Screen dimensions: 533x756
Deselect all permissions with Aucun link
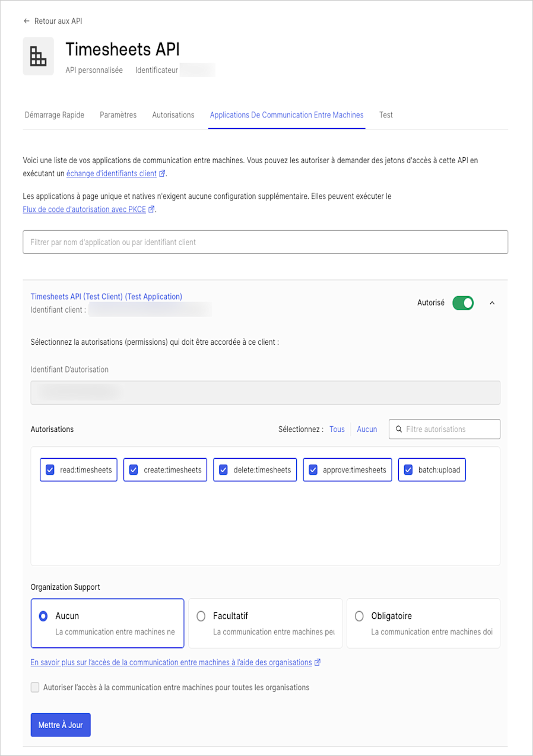pos(367,429)
